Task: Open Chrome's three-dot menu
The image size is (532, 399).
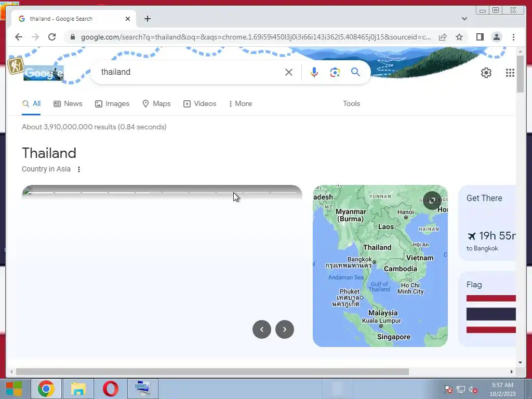Action: pyautogui.click(x=513, y=37)
